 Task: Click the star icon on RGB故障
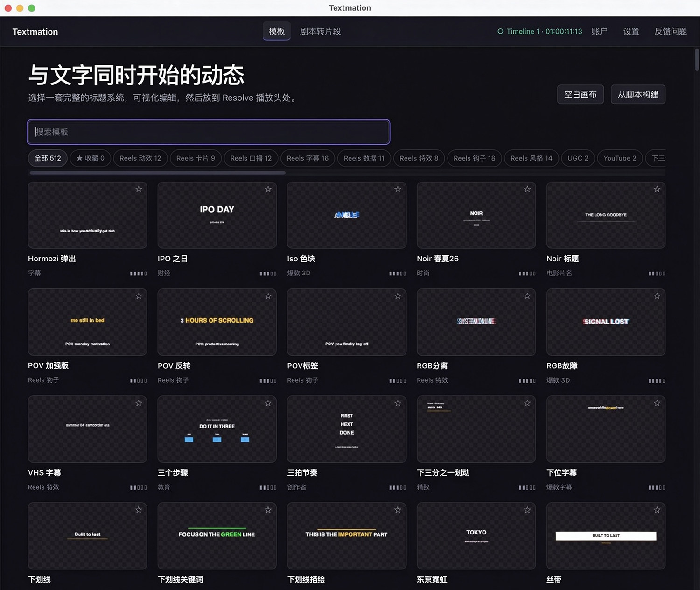pyautogui.click(x=657, y=296)
